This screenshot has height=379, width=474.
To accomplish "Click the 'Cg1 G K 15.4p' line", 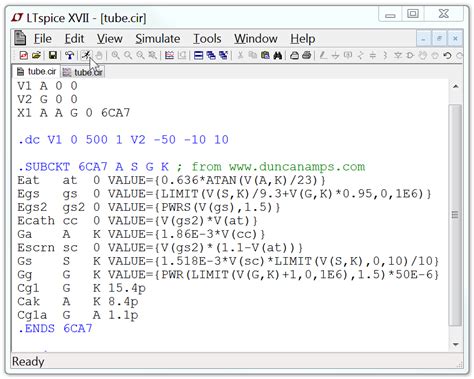I will pos(81,288).
